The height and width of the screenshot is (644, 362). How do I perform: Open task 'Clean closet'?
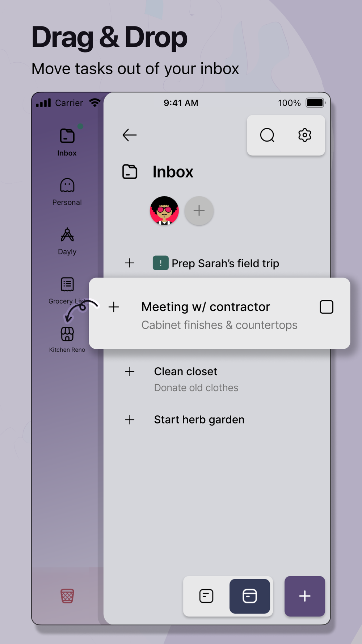(186, 371)
